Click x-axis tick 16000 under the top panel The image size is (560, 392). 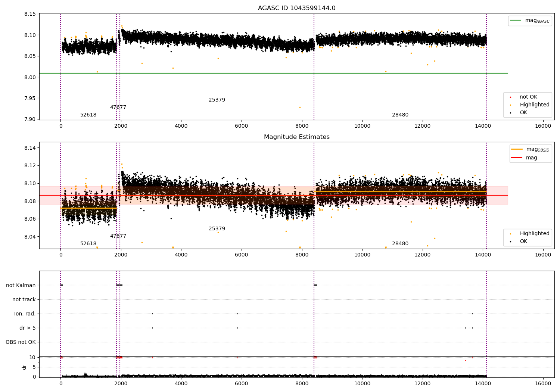click(x=543, y=126)
